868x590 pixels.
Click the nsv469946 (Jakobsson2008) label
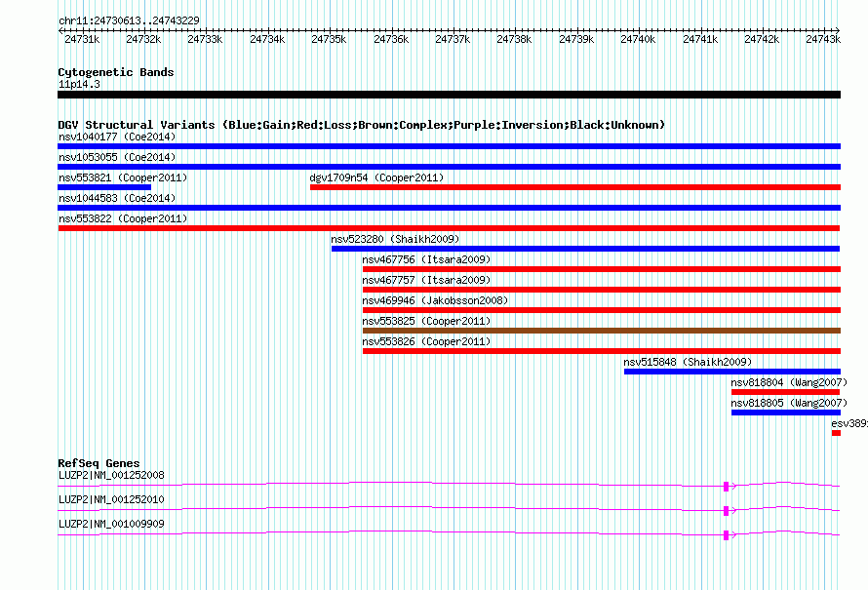click(x=435, y=300)
